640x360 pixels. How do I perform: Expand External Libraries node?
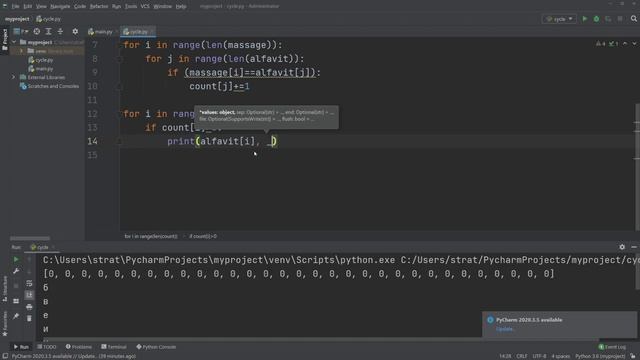(x=13, y=77)
